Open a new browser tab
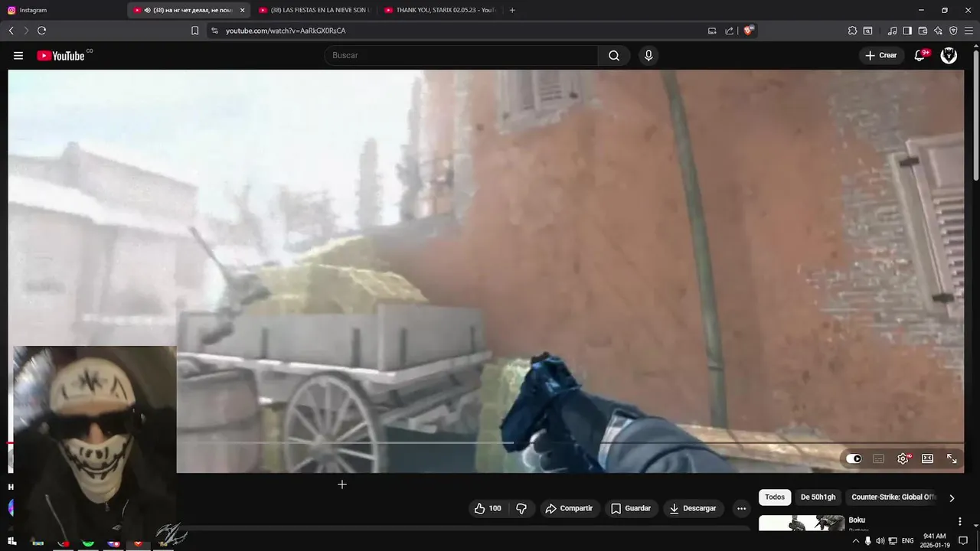 (512, 10)
